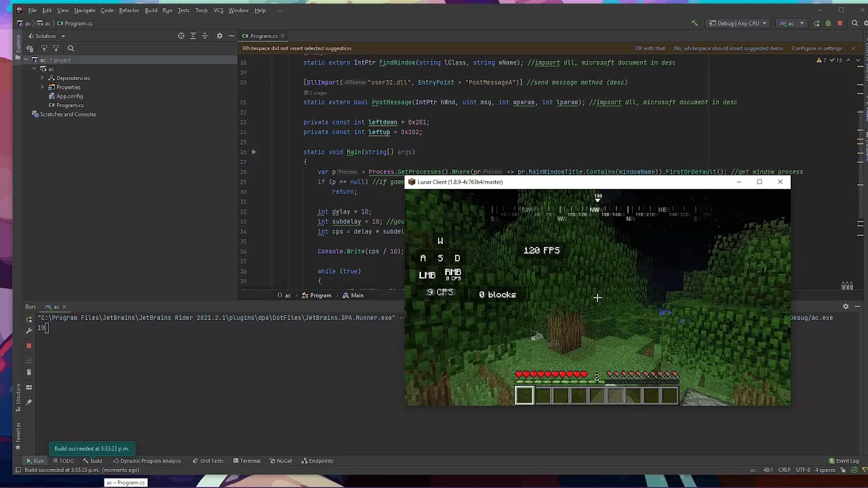Open the Event Log

point(843,461)
